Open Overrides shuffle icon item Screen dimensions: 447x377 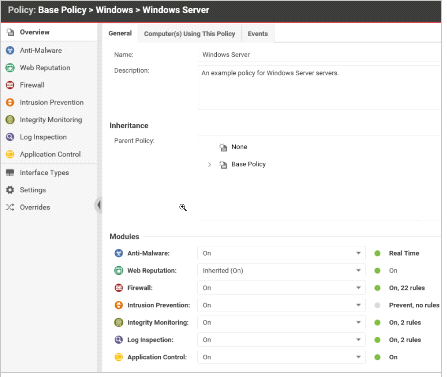tap(10, 207)
